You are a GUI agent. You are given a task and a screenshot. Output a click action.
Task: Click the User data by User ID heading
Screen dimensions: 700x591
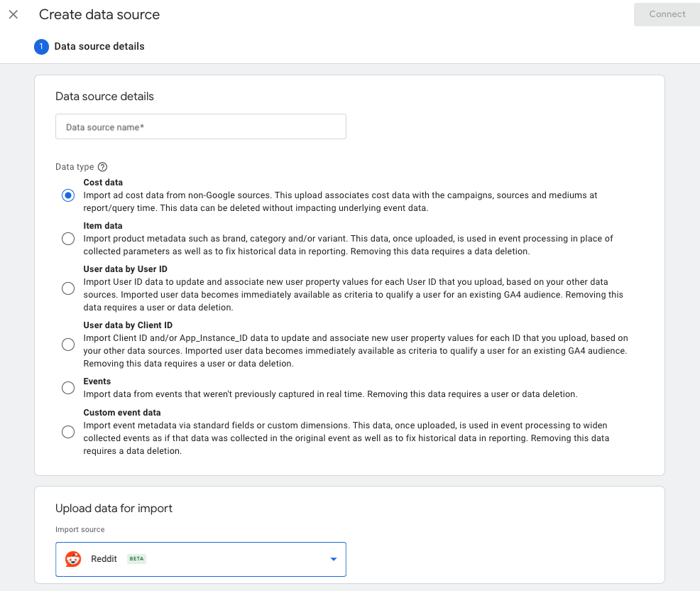pos(126,269)
